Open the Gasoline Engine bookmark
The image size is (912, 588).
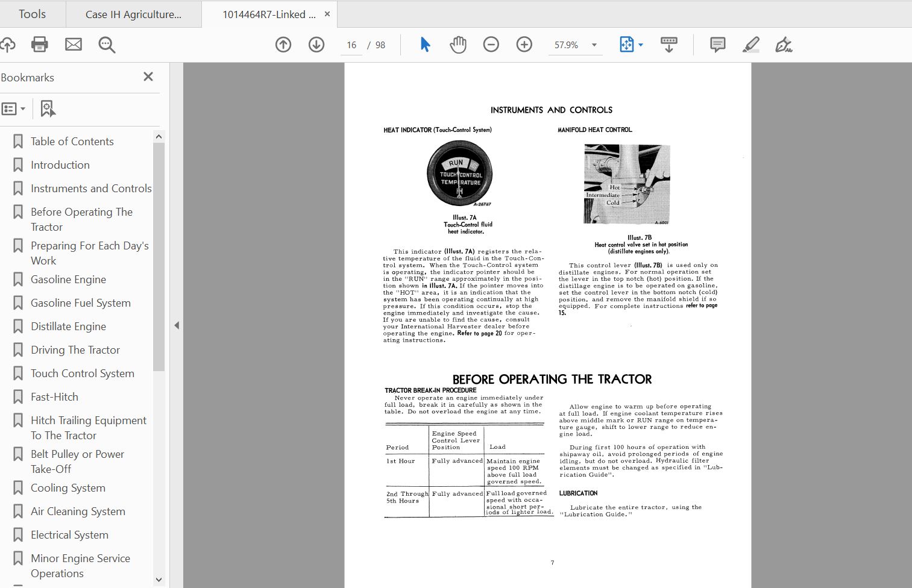pyautogui.click(x=68, y=279)
